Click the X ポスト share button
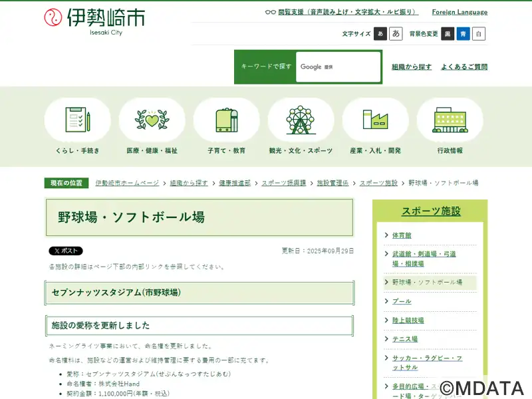 66,251
